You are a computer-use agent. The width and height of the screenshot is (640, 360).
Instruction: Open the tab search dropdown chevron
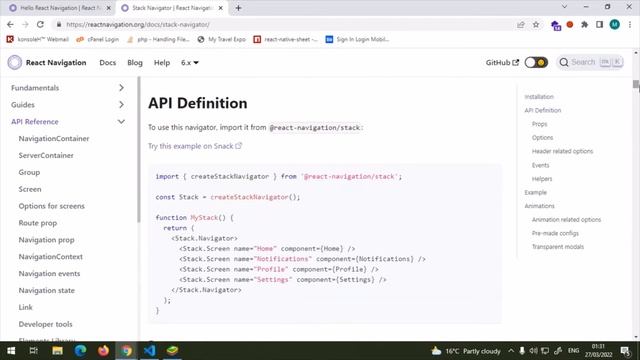click(x=564, y=7)
